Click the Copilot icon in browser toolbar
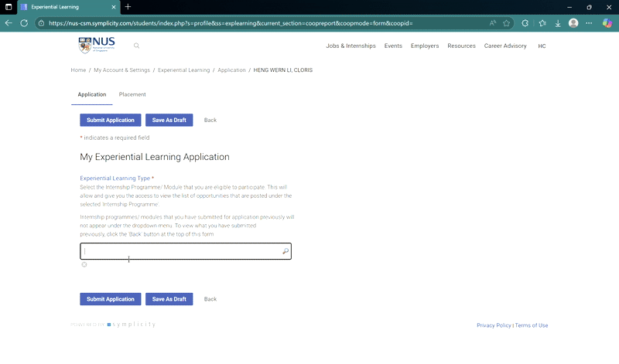Viewport: 619px width, 364px height. [x=607, y=23]
